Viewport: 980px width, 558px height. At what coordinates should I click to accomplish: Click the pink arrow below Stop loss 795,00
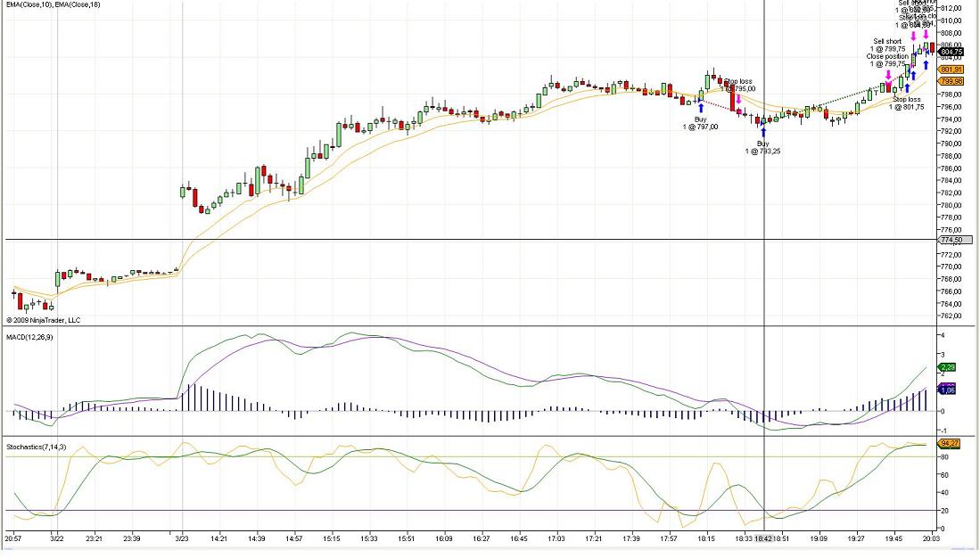point(738,99)
